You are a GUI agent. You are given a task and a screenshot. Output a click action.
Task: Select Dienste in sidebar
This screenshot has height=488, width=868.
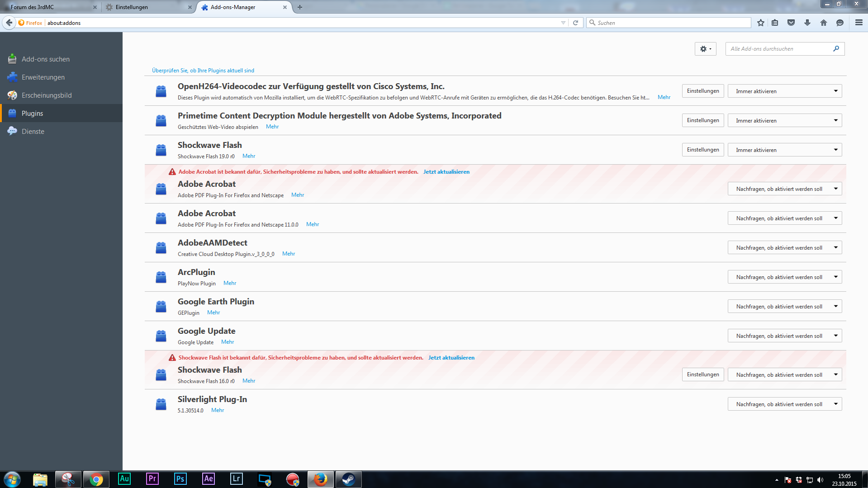(61, 132)
